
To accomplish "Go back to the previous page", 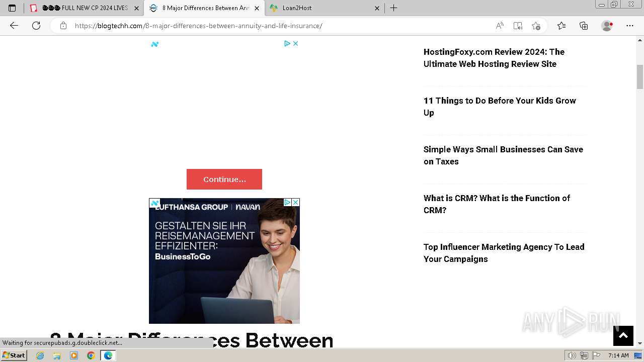I will [x=14, y=26].
